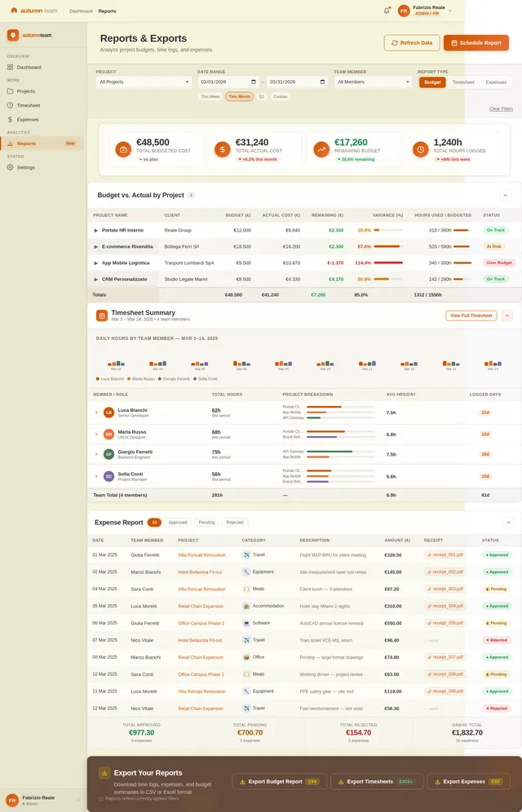Switch report type to Timesheet tab

tap(463, 82)
